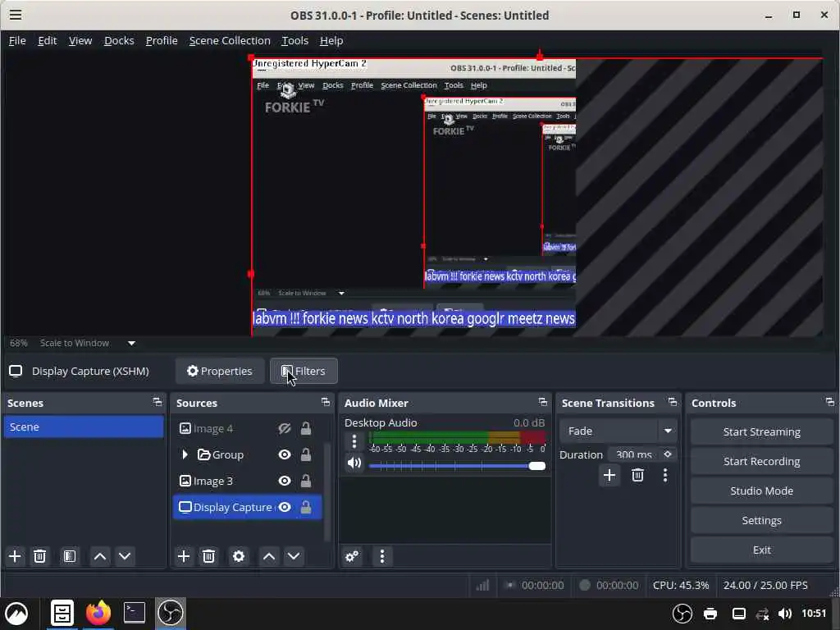This screenshot has height=630, width=840.
Task: Click Start Streaming button
Action: click(761, 431)
